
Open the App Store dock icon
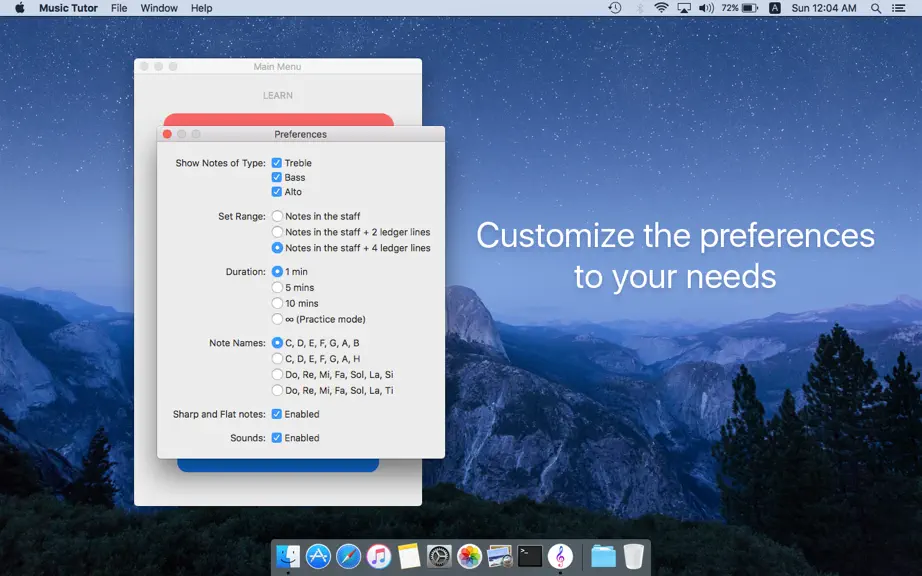(318, 556)
